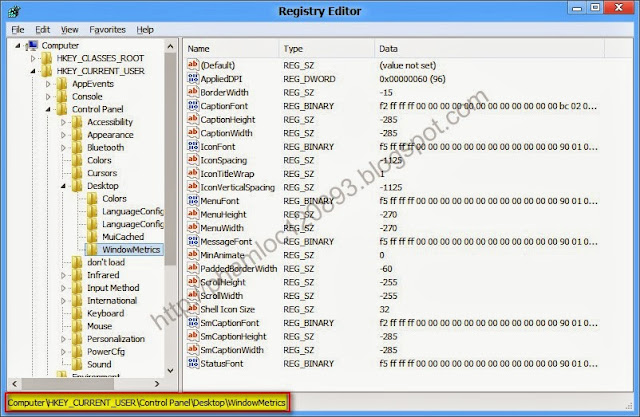This screenshot has width=640, height=417.
Task: Sort values by Name column header
Action: [231, 49]
